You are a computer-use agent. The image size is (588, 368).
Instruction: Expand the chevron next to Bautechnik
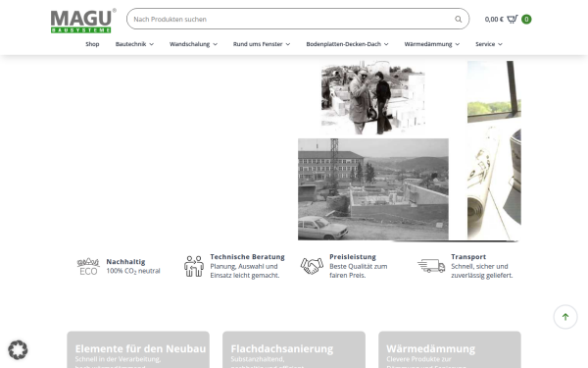[x=152, y=44]
